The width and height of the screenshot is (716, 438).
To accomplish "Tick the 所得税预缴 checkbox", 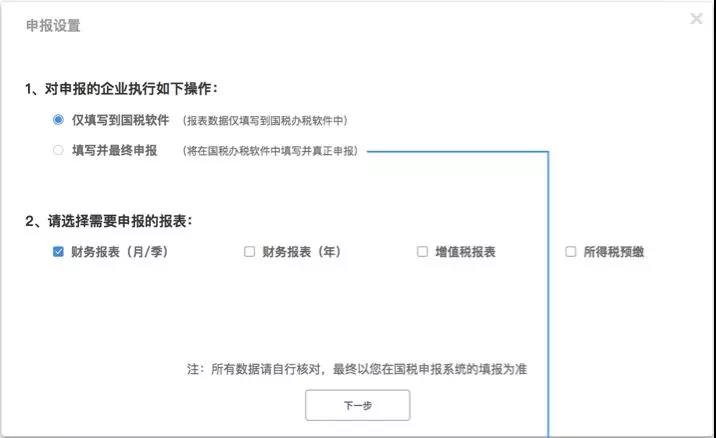I will coord(570,251).
